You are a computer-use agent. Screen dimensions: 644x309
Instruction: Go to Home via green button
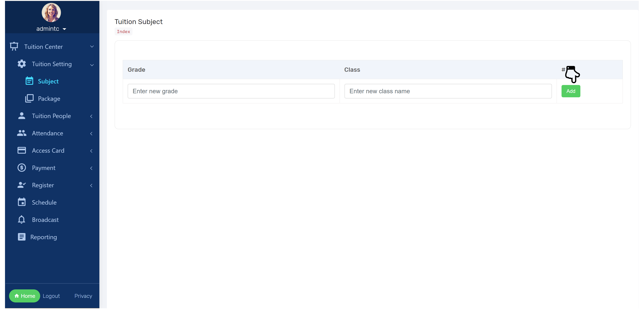(x=24, y=296)
